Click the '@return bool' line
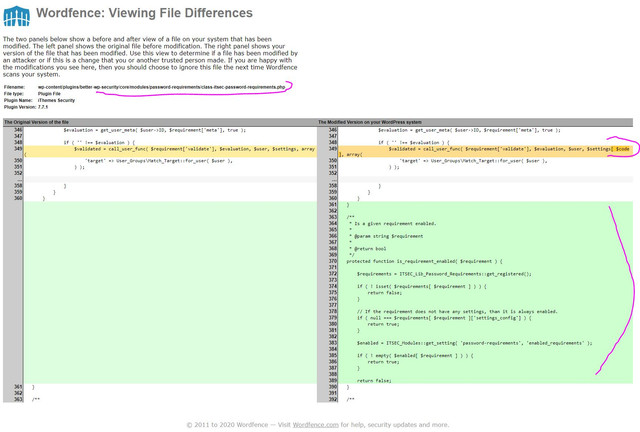The height and width of the screenshot is (432, 640). [367, 249]
